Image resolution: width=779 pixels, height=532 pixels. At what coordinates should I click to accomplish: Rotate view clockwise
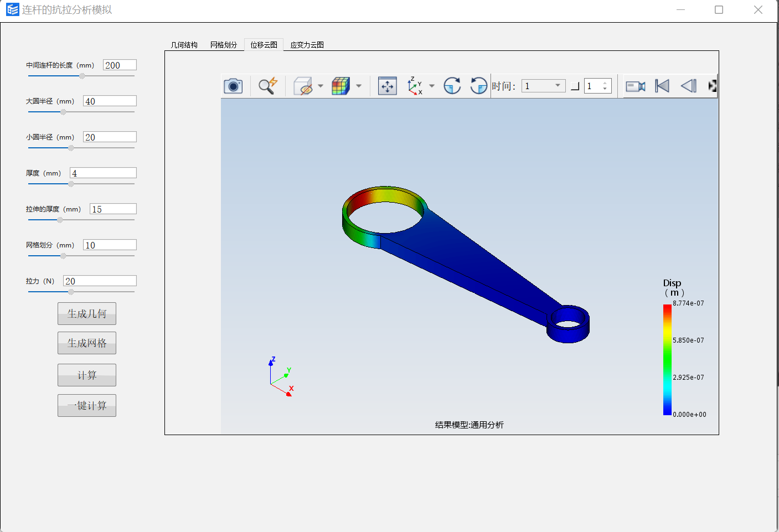[452, 86]
